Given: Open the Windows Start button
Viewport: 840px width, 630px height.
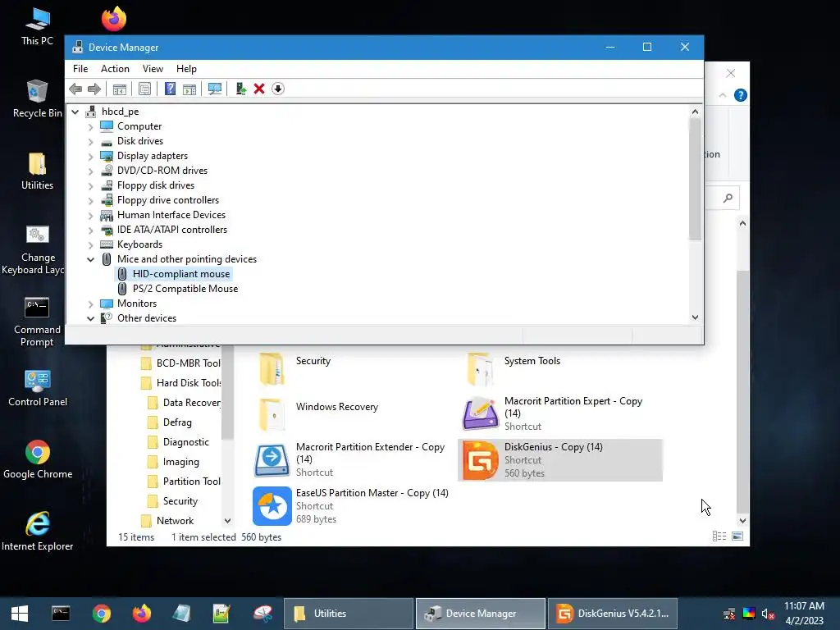Looking at the screenshot, I should click(x=20, y=614).
